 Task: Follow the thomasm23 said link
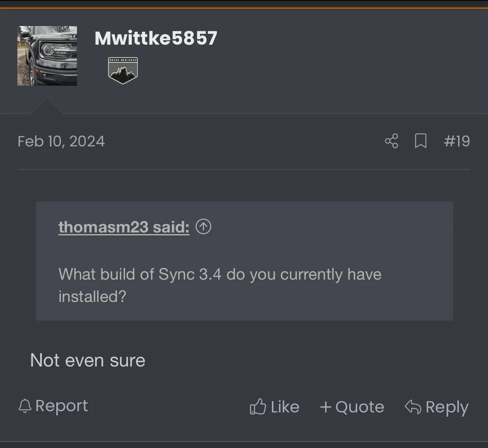(124, 227)
